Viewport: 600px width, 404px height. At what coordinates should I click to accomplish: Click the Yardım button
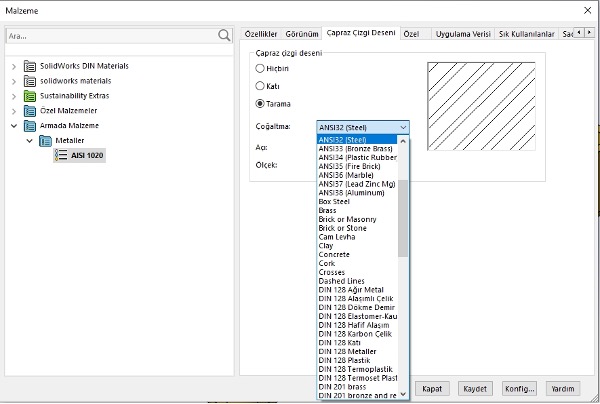[x=563, y=389]
